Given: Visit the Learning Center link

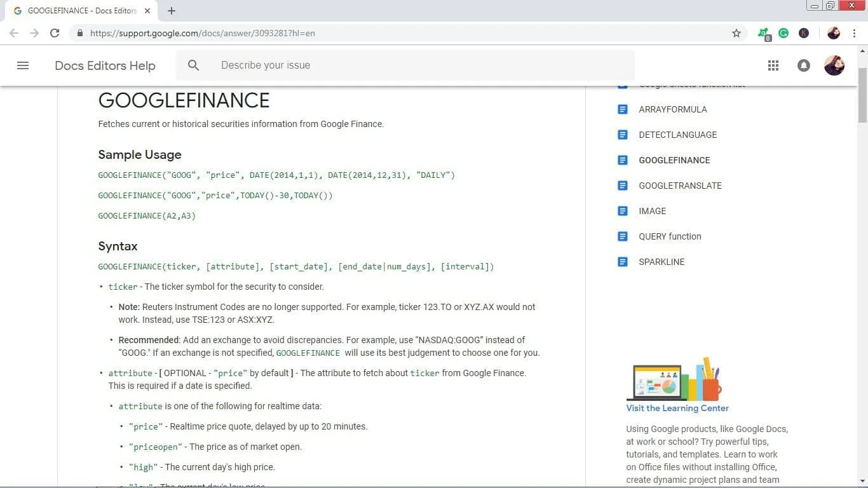Looking at the screenshot, I should tap(677, 408).
